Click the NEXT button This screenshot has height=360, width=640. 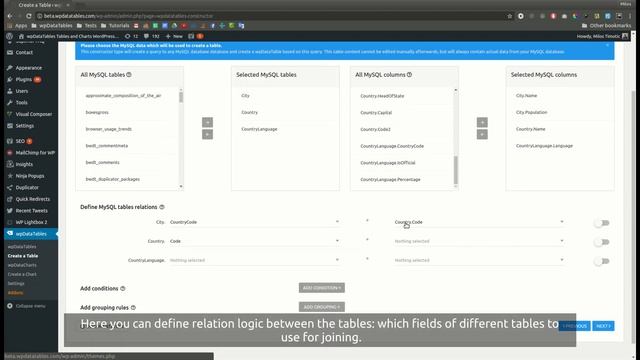click(603, 326)
